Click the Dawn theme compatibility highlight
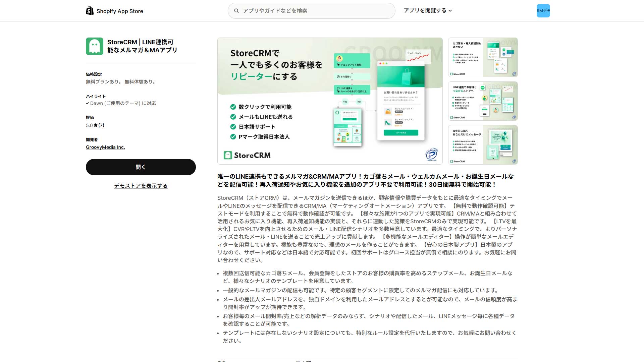The width and height of the screenshot is (644, 362). (121, 103)
